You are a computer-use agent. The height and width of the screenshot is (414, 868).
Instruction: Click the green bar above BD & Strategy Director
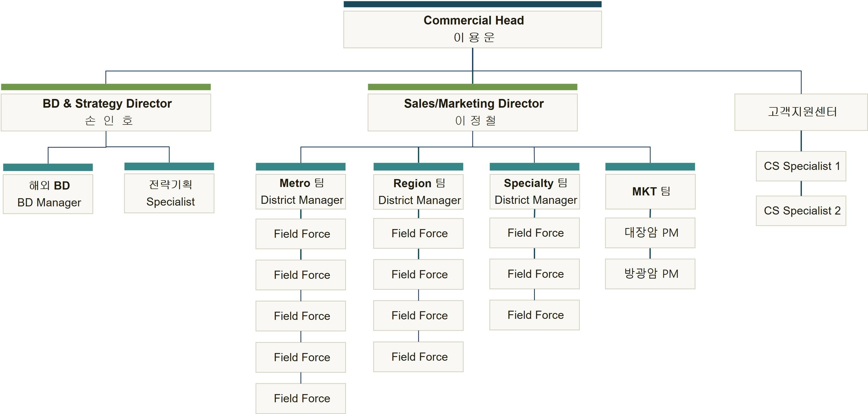coord(106,87)
